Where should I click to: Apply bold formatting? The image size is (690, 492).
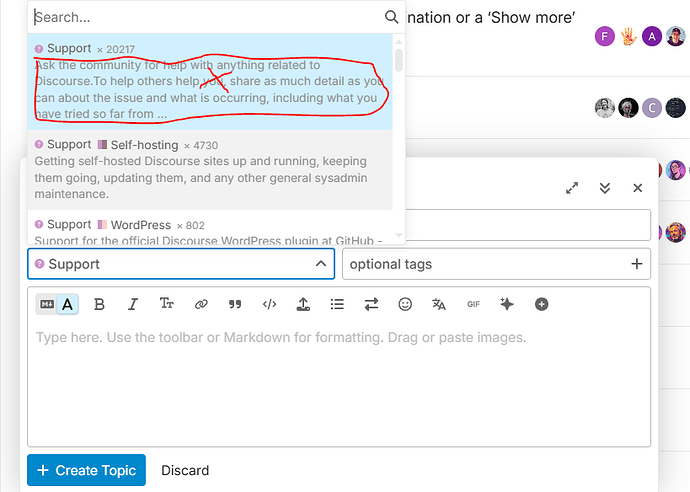pos(99,304)
